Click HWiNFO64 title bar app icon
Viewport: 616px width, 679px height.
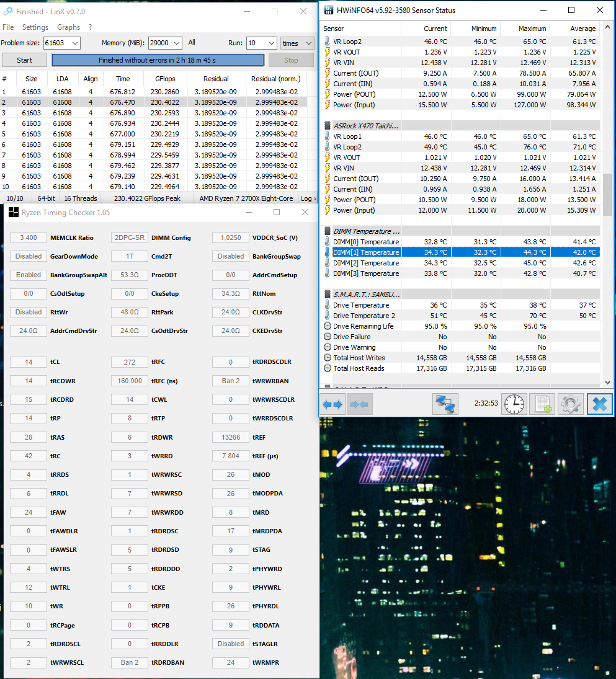pyautogui.click(x=329, y=11)
